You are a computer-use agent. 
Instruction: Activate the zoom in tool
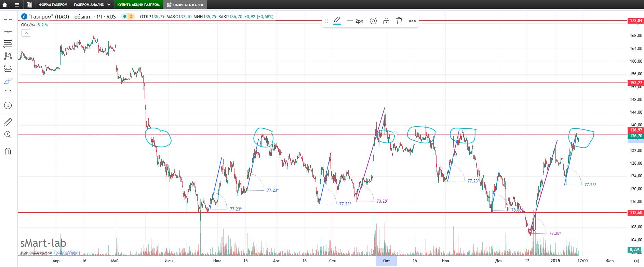8,134
